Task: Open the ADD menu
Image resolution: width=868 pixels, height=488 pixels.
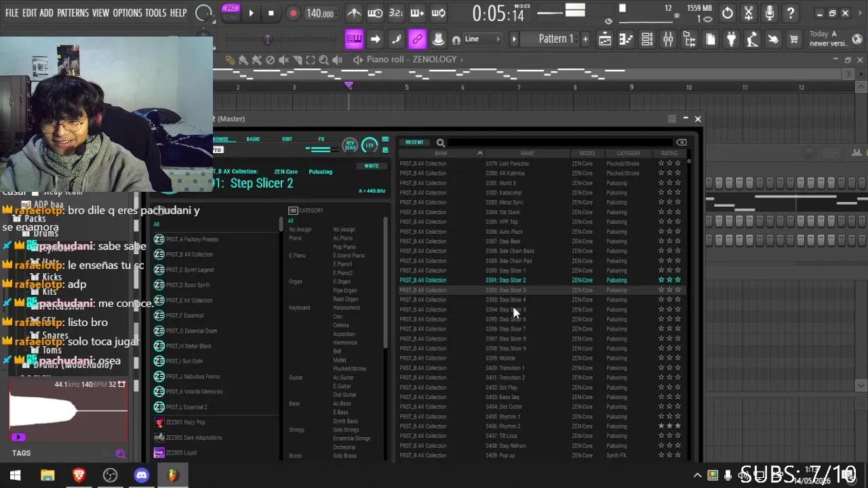Action: coord(46,13)
